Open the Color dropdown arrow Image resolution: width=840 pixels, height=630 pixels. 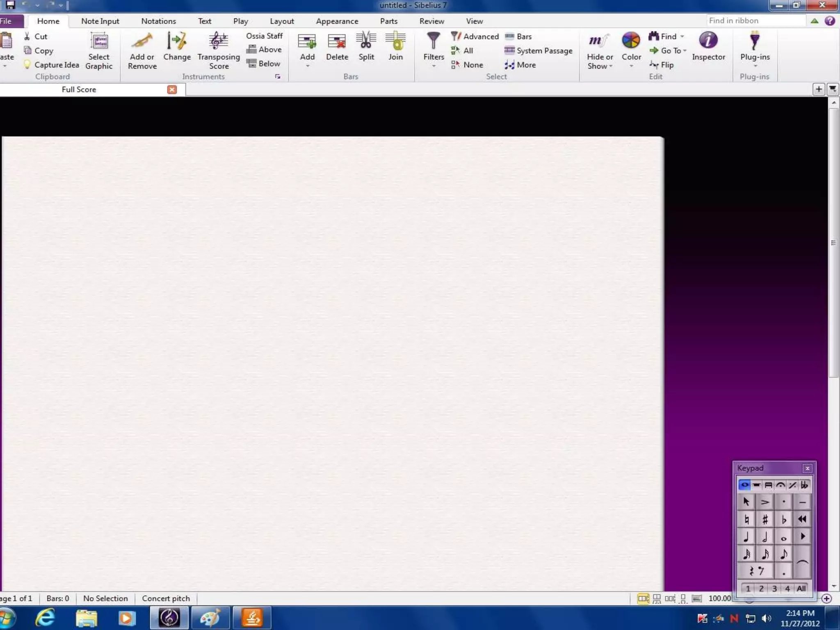coord(631,66)
